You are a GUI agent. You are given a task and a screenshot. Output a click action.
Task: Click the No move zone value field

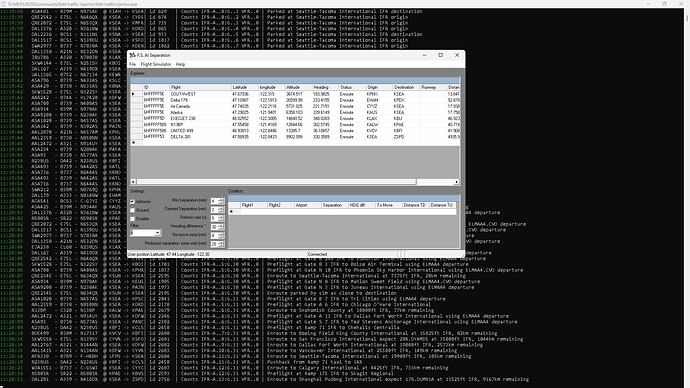pos(214,235)
